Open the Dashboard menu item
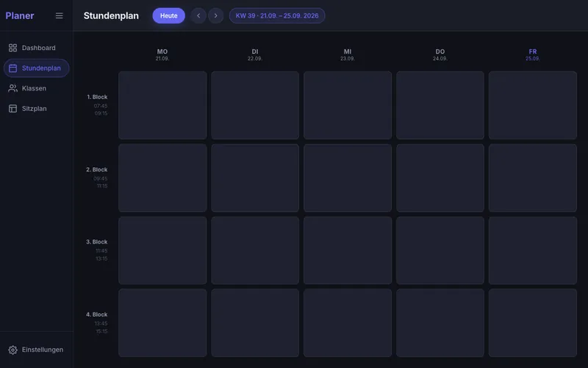The image size is (588, 368). click(x=36, y=48)
